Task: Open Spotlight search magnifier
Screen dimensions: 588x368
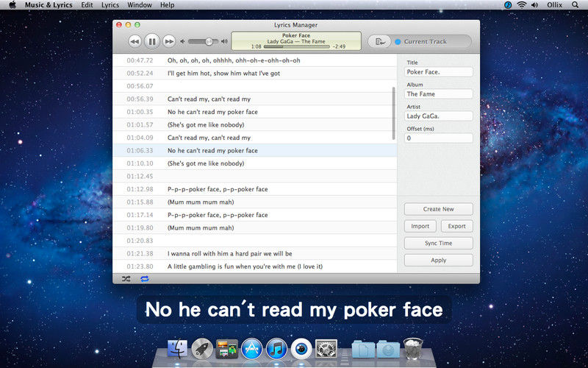Action: click(575, 5)
